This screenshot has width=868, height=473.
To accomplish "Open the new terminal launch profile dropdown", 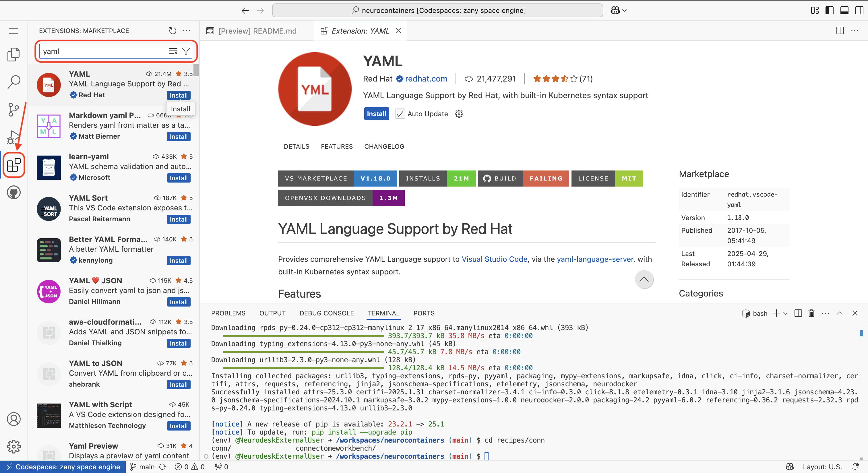I will (x=785, y=313).
